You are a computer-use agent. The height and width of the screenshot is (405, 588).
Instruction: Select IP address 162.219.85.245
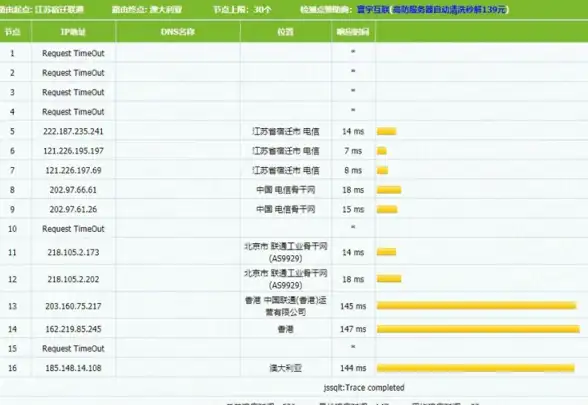click(x=73, y=329)
